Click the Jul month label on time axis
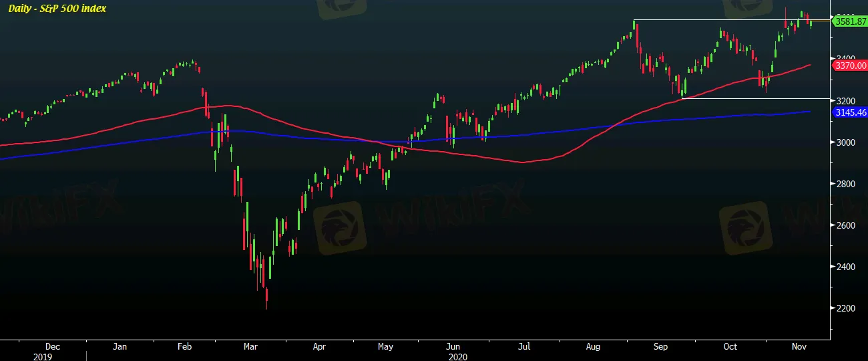 pyautogui.click(x=524, y=347)
